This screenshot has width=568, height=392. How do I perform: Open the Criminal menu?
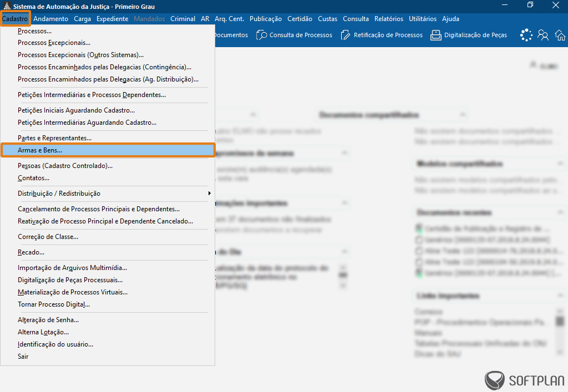click(182, 19)
